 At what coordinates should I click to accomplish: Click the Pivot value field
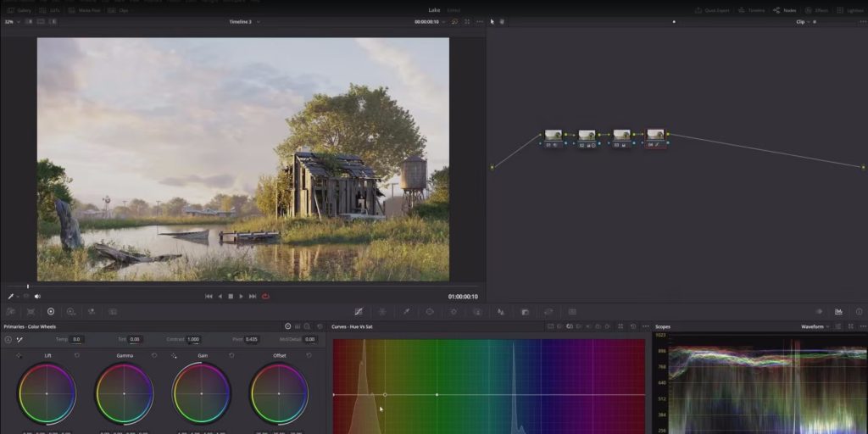click(x=252, y=339)
